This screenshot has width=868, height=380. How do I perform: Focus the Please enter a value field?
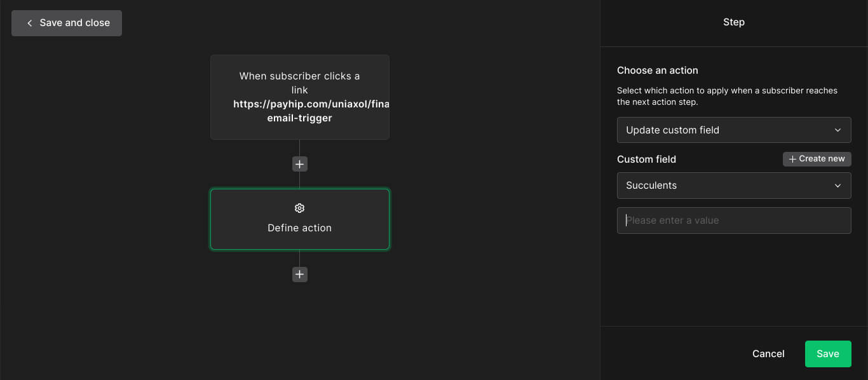click(733, 221)
